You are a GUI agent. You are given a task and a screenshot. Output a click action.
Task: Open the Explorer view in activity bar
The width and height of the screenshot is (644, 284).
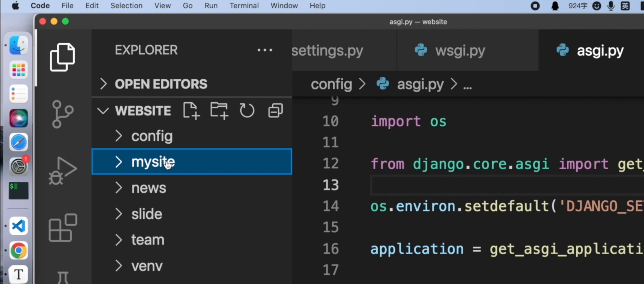point(62,57)
